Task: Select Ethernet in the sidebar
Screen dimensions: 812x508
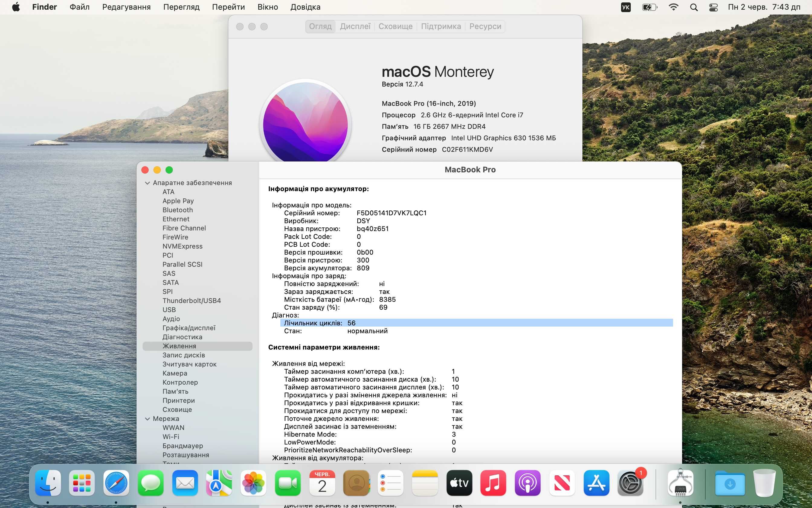Action: tap(176, 219)
